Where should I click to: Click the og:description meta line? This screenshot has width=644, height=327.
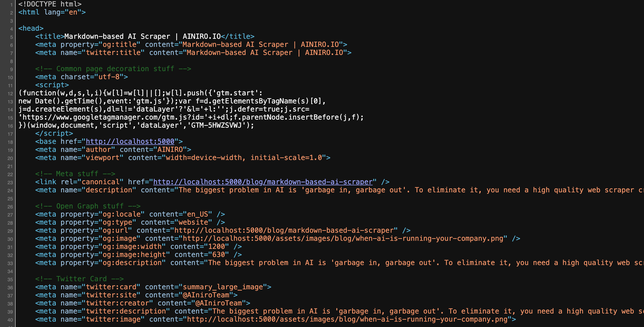point(340,263)
